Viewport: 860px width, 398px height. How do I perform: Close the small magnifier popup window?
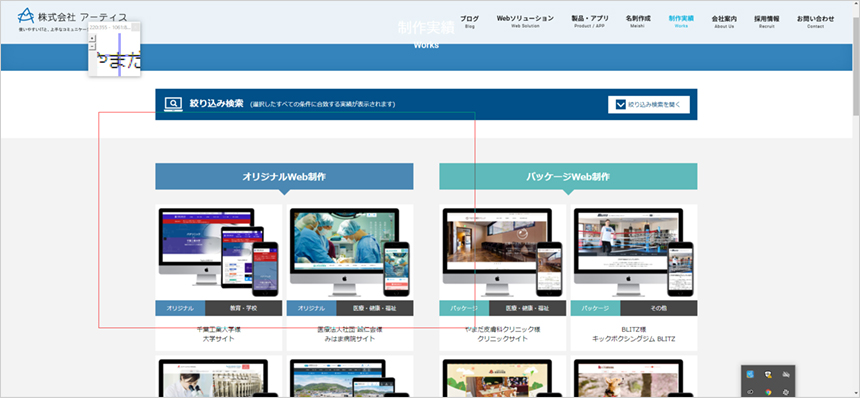135,27
